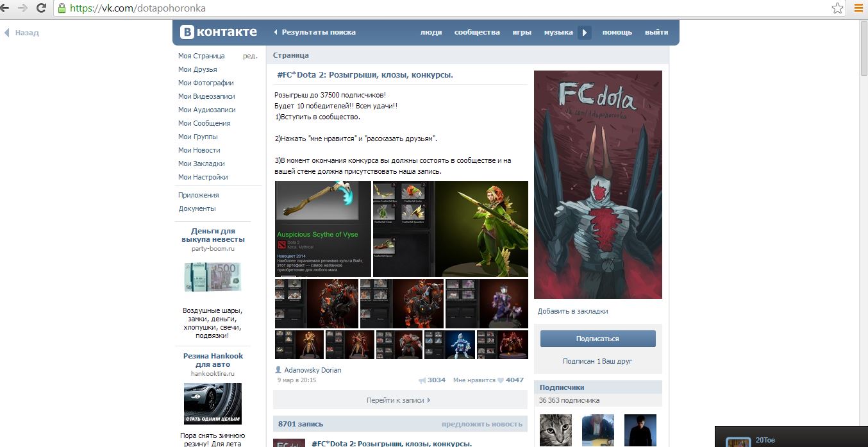The height and width of the screenshot is (447, 868).
Task: Open the 20Toe chat notification
Action: [x=791, y=437]
